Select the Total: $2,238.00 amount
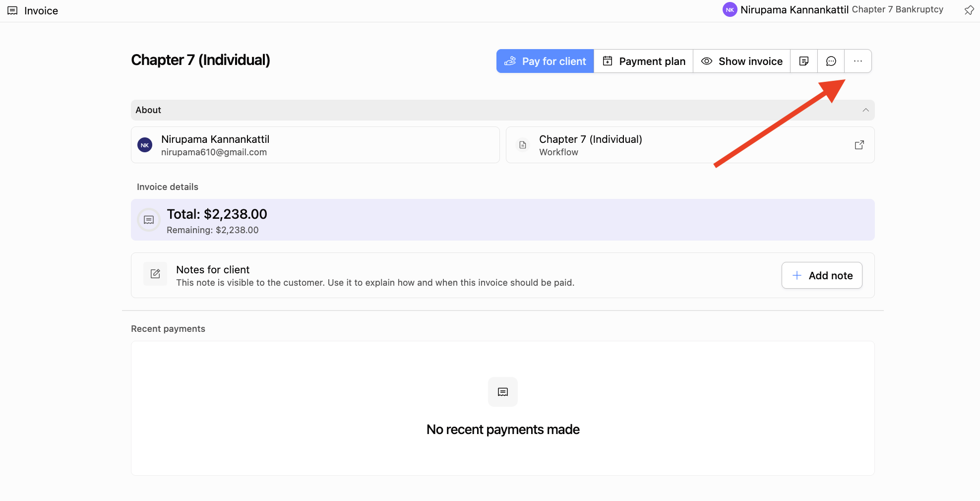Viewport: 980px width, 501px height. (x=217, y=214)
